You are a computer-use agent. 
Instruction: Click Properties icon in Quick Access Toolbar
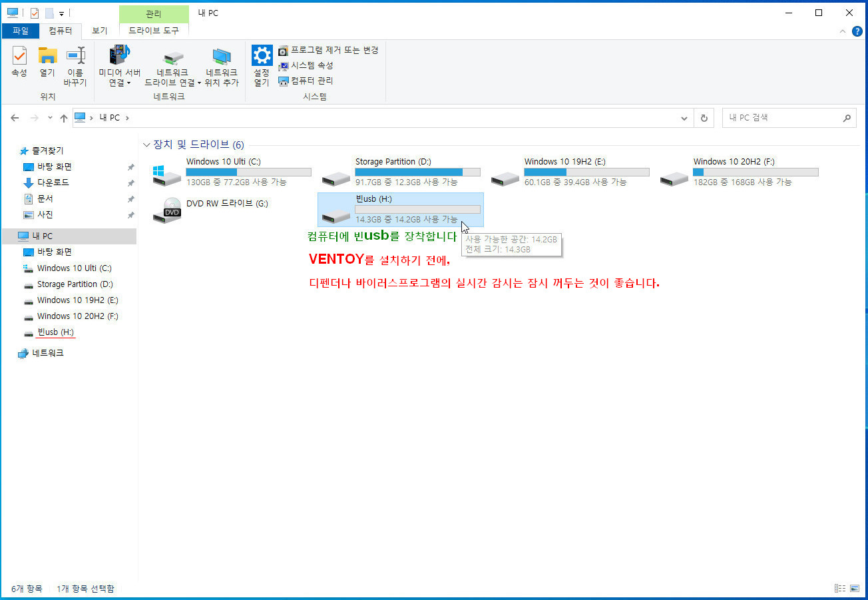pyautogui.click(x=35, y=13)
